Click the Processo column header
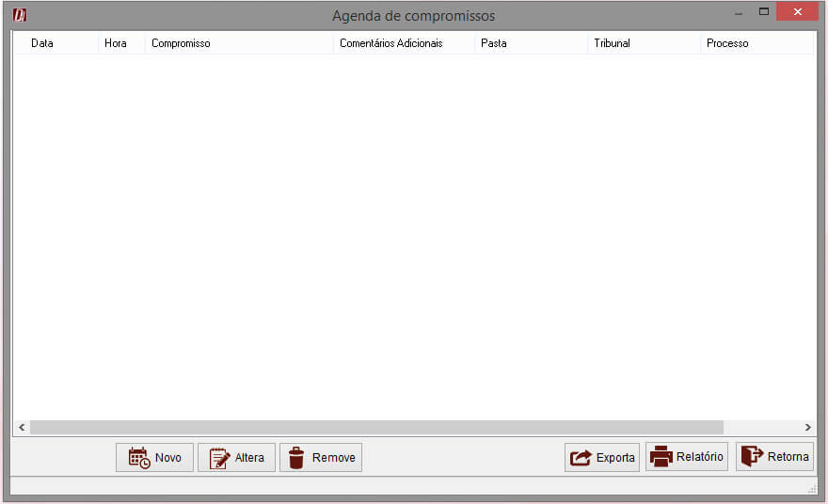 point(727,43)
